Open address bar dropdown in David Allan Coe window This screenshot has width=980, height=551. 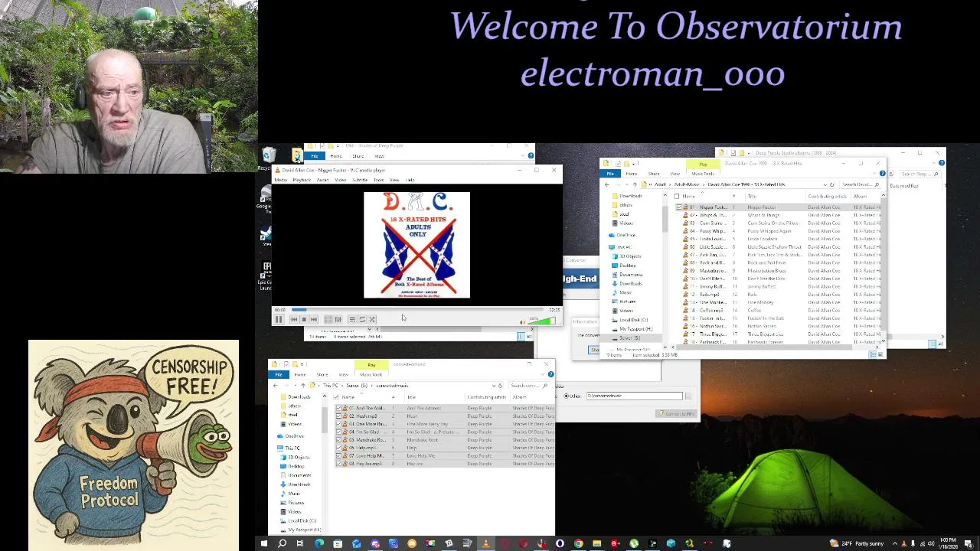click(x=825, y=184)
